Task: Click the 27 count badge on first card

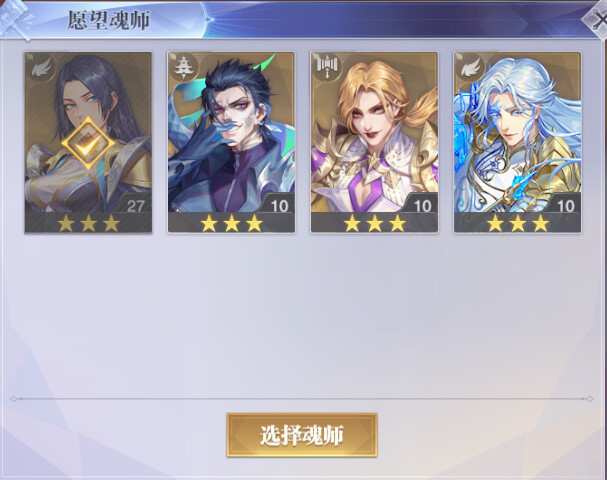Action: click(135, 205)
